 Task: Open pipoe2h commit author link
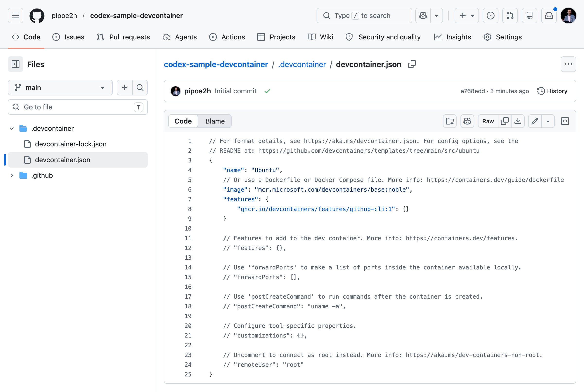tap(197, 91)
